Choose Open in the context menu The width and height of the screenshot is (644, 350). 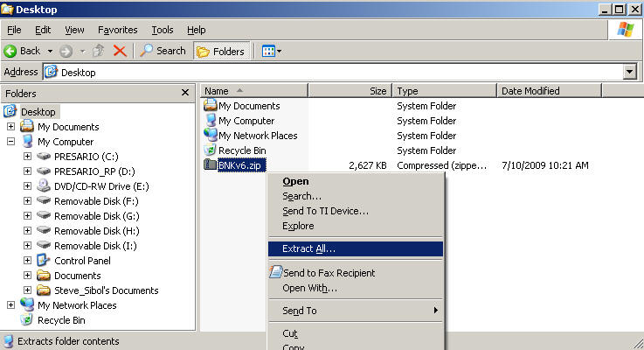click(x=356, y=181)
